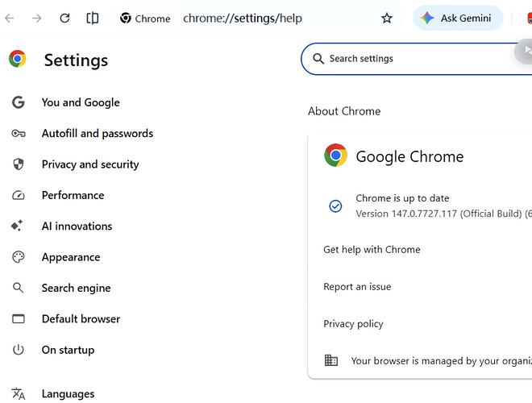Click the Google G icon in sidebar

click(19, 102)
